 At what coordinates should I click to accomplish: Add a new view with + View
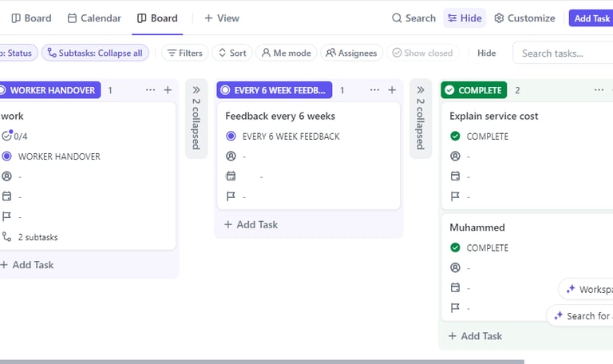221,18
